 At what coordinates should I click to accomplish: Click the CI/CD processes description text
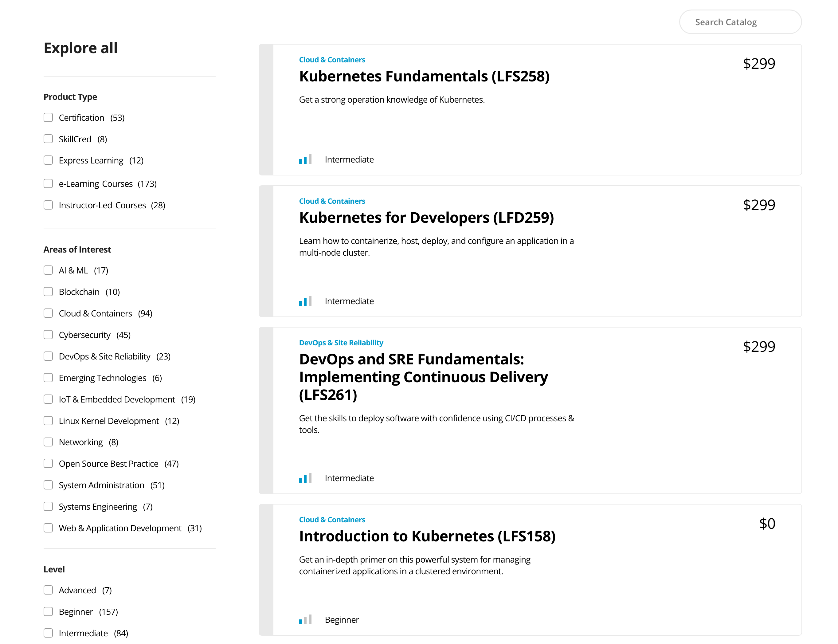[x=437, y=424]
